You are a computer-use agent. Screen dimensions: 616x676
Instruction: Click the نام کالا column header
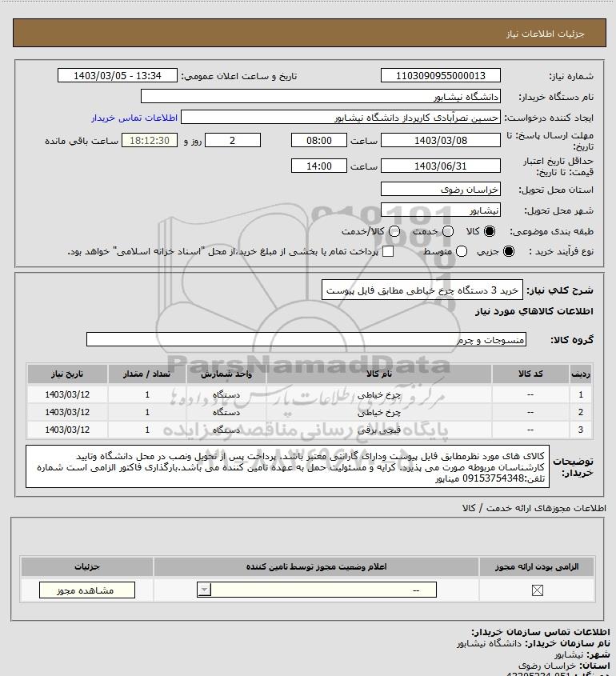pos(379,374)
